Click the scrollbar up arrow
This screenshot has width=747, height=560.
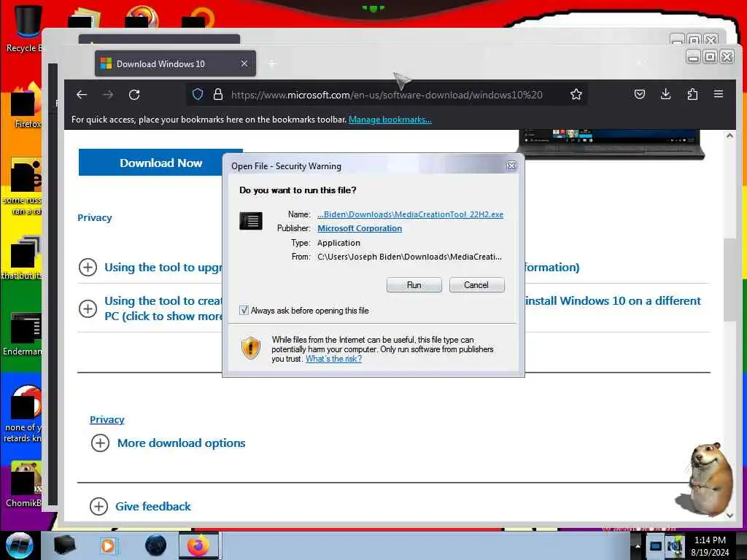[729, 136]
